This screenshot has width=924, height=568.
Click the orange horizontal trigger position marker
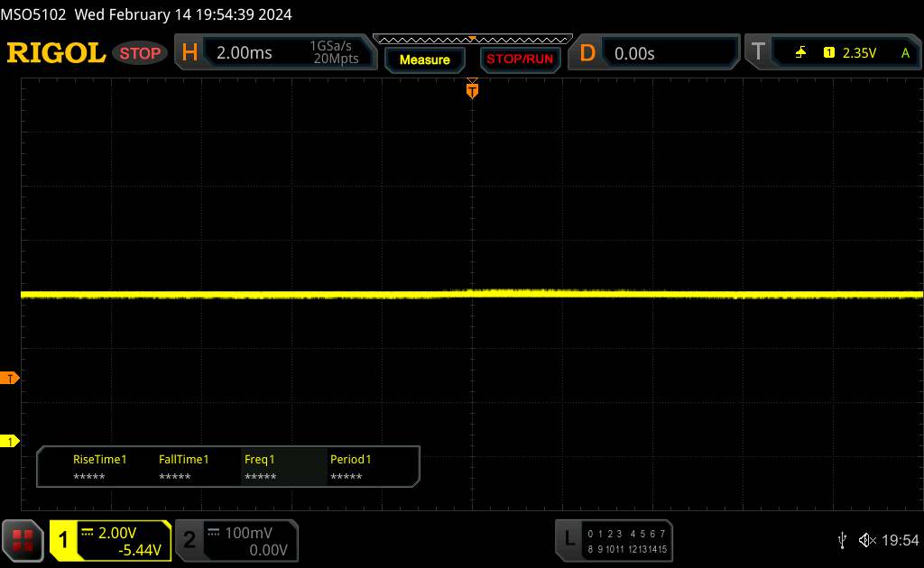tap(472, 89)
